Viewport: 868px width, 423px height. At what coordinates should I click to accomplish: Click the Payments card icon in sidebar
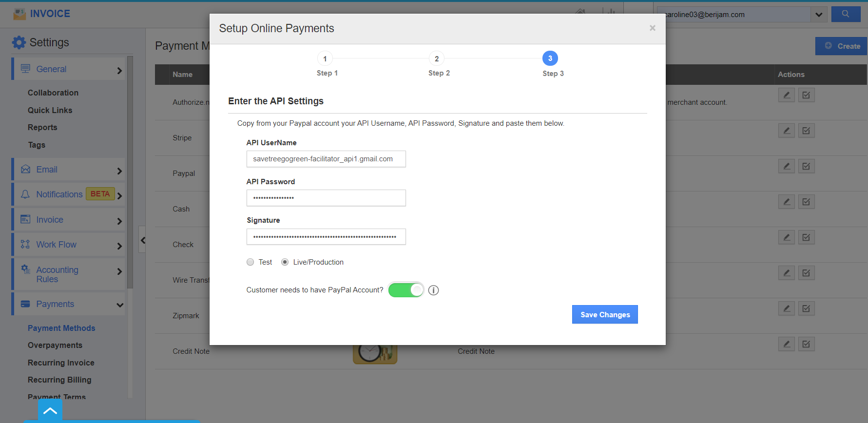[x=25, y=304]
